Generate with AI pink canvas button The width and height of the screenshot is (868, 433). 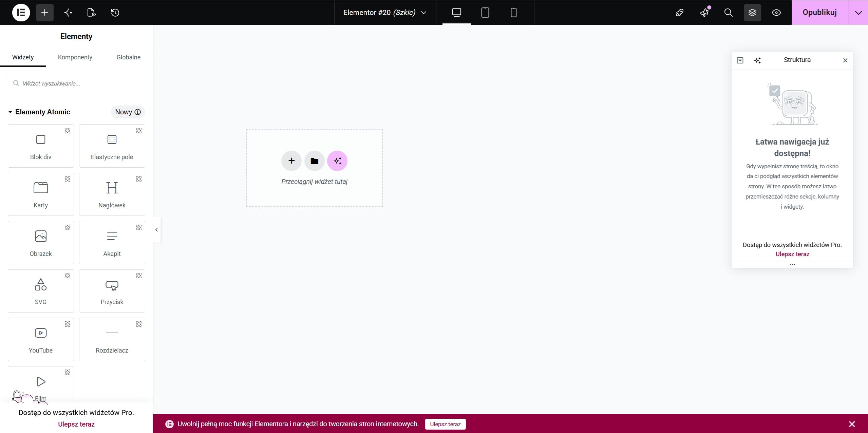click(337, 161)
